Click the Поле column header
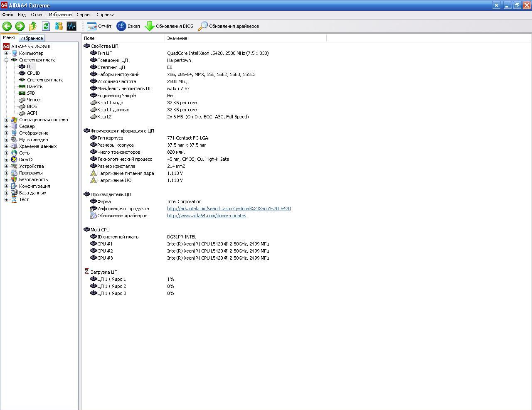The width and height of the screenshot is (532, 410). point(123,38)
